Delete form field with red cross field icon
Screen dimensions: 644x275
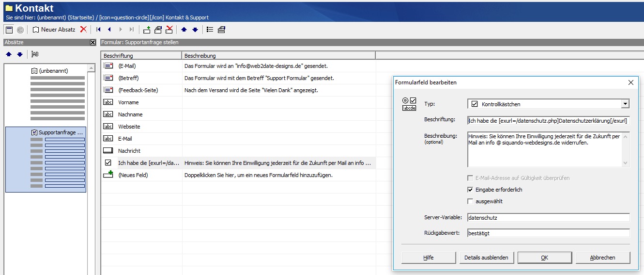(x=169, y=30)
